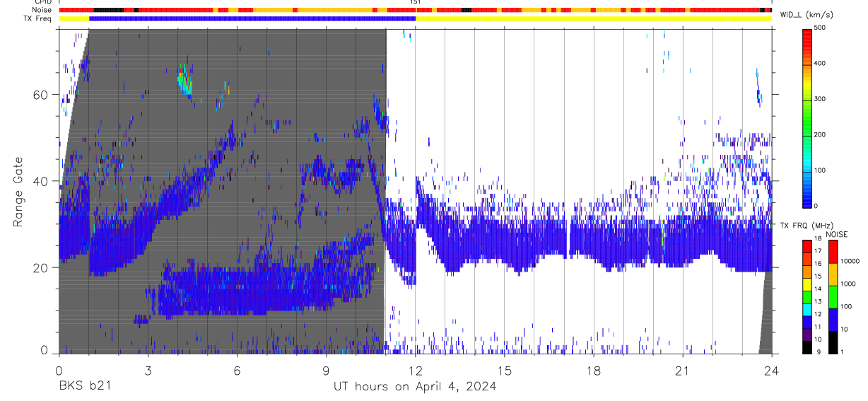Click the 20 tick on Range Gate axis
Image resolution: width=868 pixels, height=401 pixels.
tap(42, 267)
